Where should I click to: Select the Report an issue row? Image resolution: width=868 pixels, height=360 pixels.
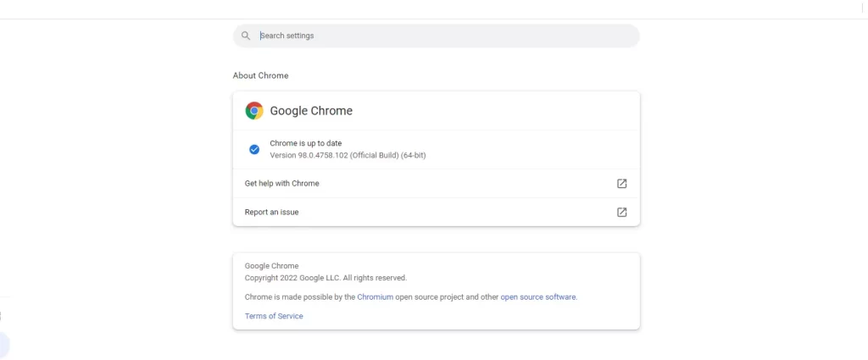(x=437, y=213)
